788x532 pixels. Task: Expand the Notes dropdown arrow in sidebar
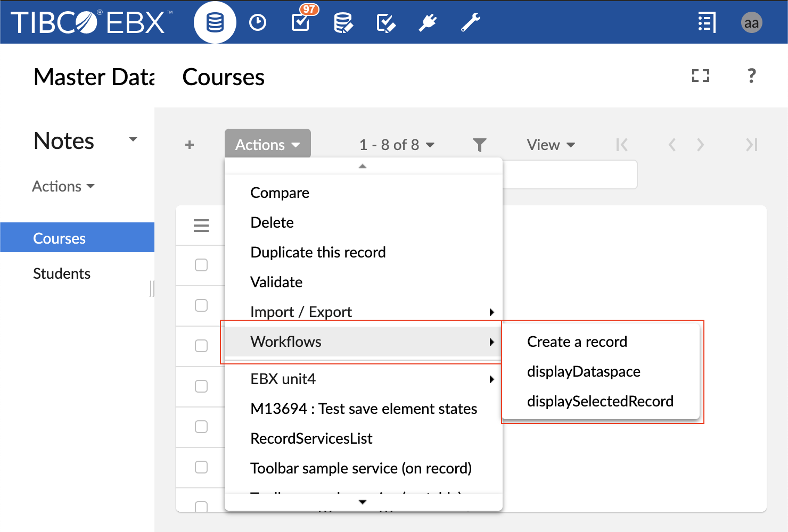click(x=133, y=140)
